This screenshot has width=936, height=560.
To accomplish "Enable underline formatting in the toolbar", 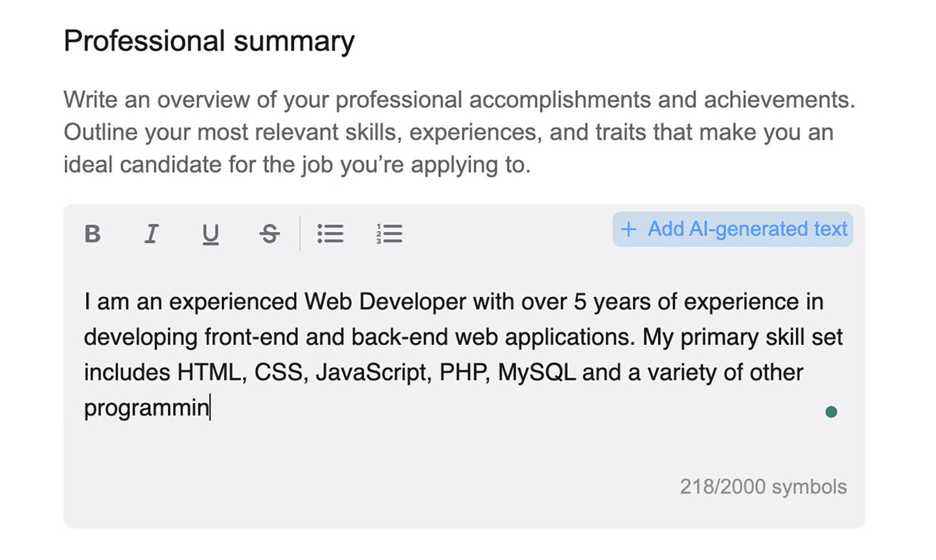I will (210, 234).
